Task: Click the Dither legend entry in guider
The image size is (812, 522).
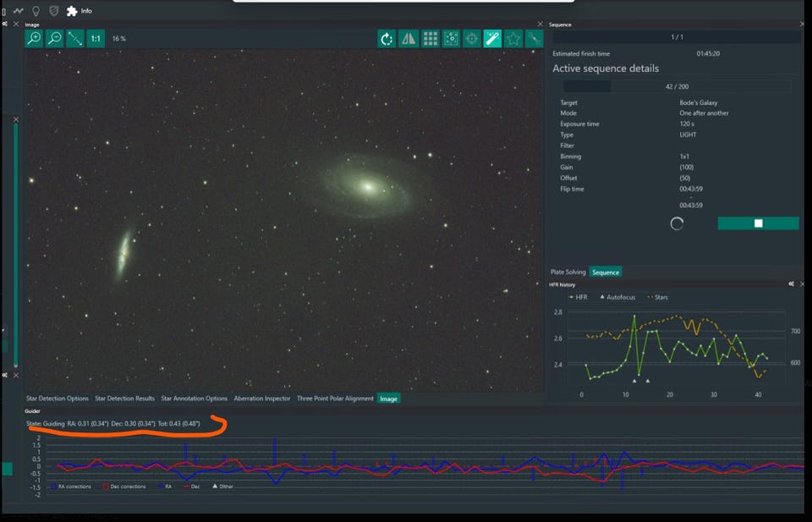Action: coord(222,486)
